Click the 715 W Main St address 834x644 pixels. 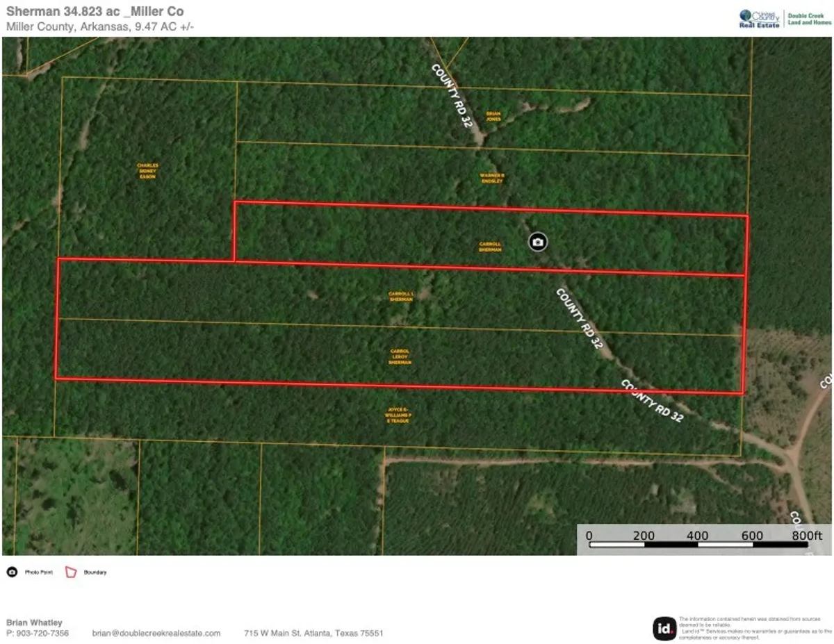tap(313, 633)
